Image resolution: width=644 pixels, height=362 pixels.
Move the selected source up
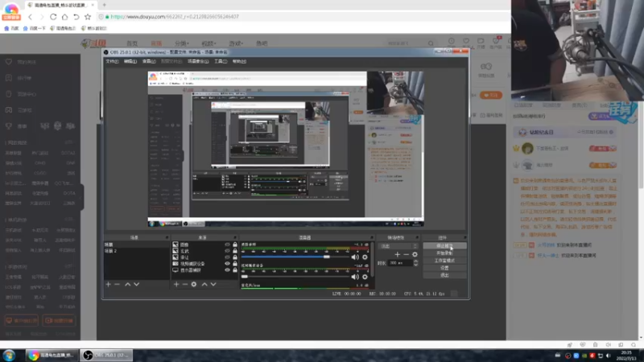(204, 284)
